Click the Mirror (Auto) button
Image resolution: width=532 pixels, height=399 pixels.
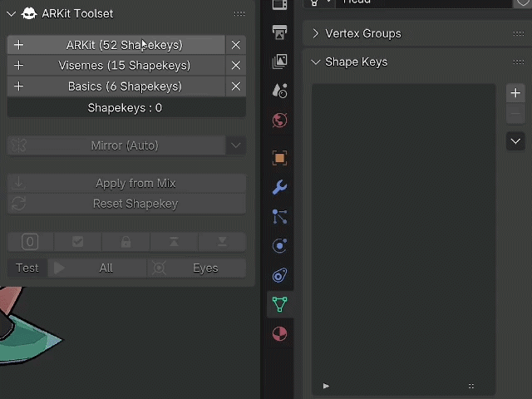pyautogui.click(x=116, y=145)
